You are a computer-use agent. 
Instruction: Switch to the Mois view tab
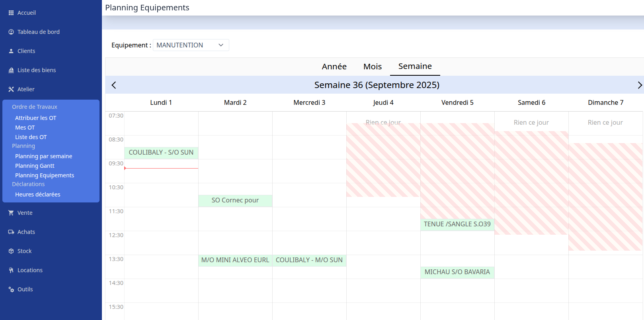[372, 67]
